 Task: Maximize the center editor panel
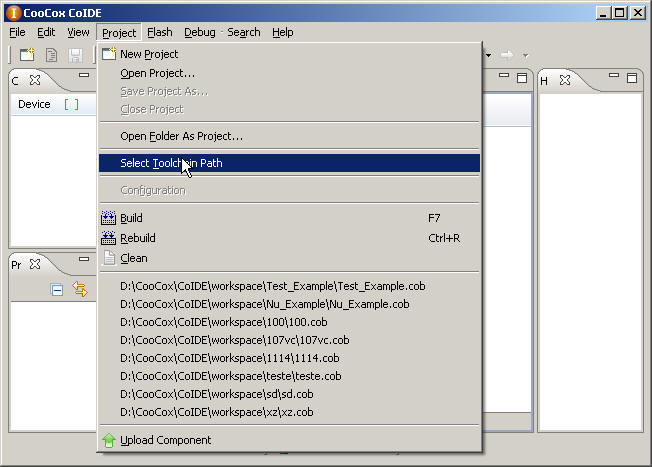tap(522, 78)
